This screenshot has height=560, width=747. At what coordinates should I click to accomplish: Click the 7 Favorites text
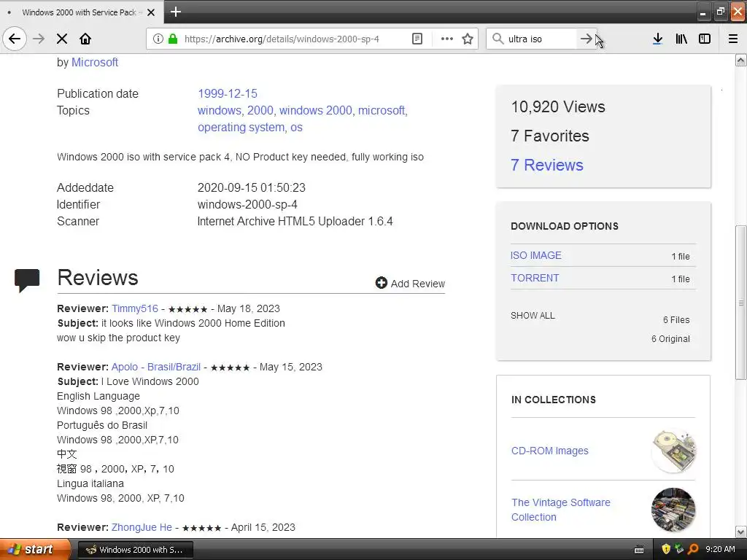coord(550,136)
